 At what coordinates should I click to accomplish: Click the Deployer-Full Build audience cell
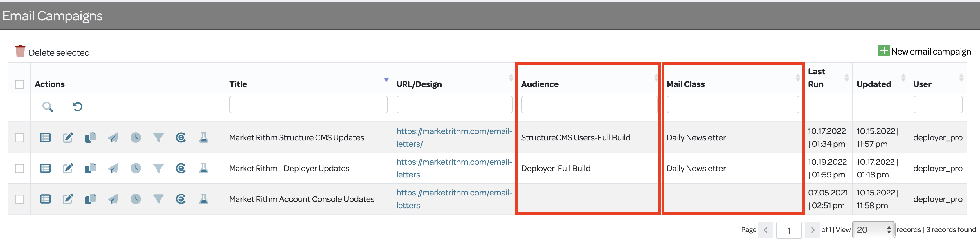555,168
